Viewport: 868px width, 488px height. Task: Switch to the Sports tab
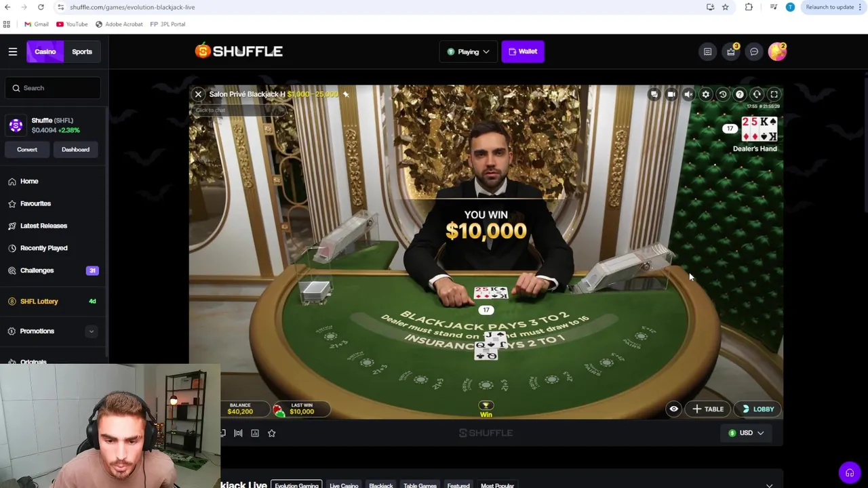point(82,52)
